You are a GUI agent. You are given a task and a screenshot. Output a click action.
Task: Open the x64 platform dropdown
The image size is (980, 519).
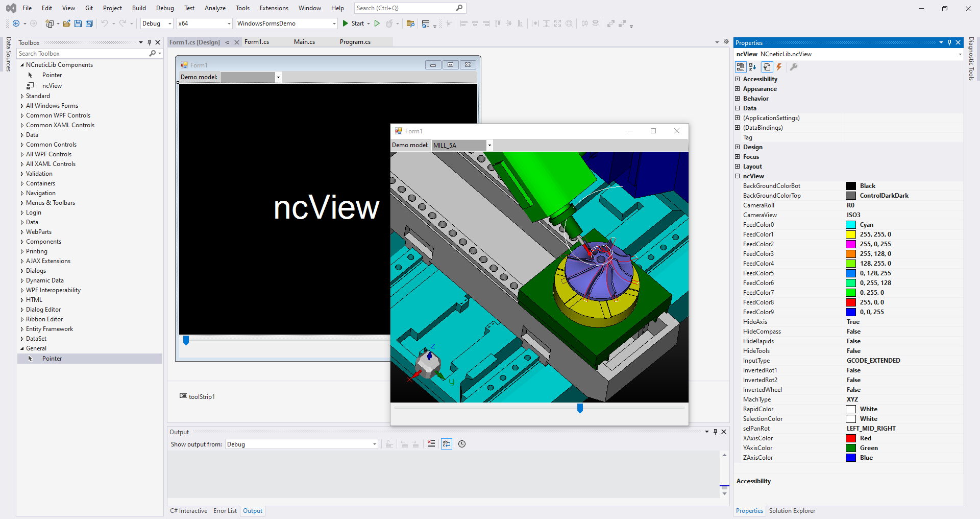(204, 23)
